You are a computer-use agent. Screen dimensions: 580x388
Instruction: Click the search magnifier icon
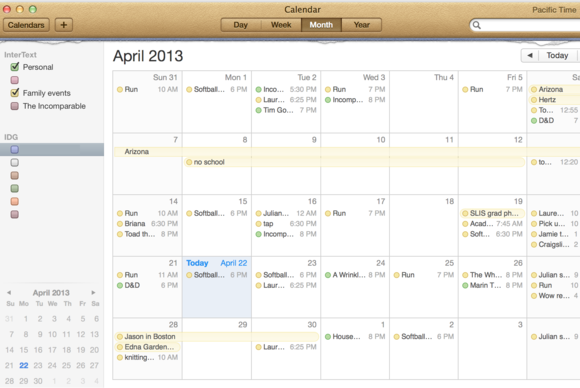(x=477, y=25)
